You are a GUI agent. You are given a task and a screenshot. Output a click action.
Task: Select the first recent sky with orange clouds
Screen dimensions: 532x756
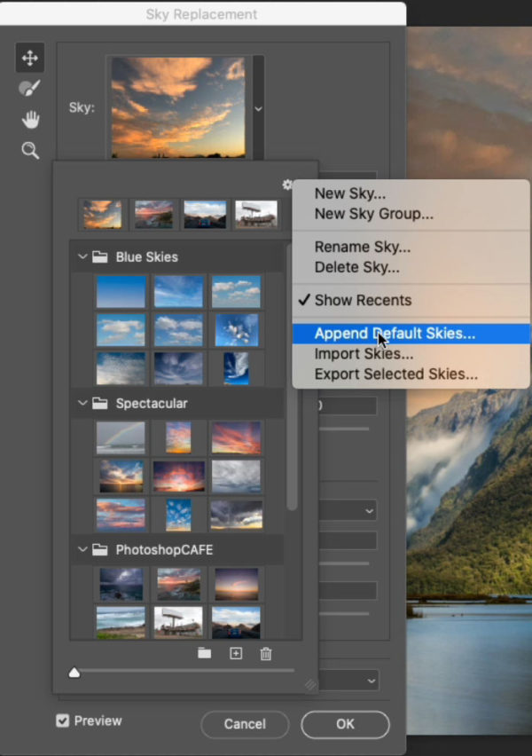coord(102,215)
